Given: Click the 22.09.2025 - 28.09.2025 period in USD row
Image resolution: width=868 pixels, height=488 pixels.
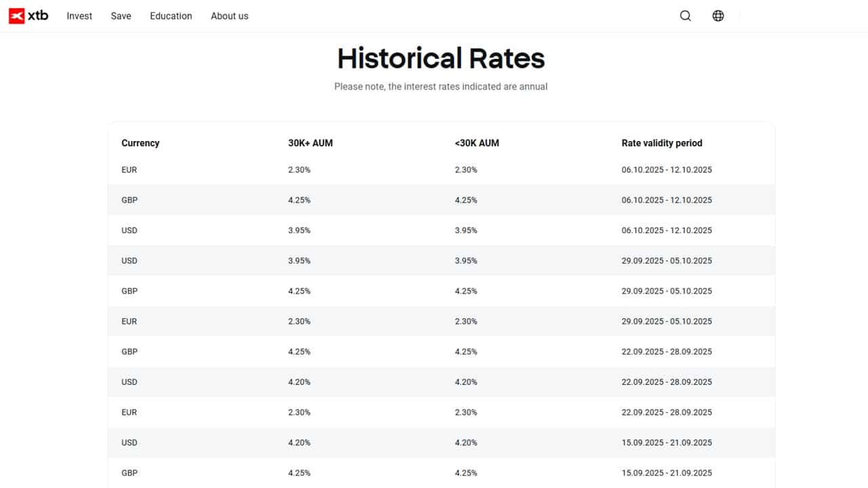Looking at the screenshot, I should click(x=667, y=382).
